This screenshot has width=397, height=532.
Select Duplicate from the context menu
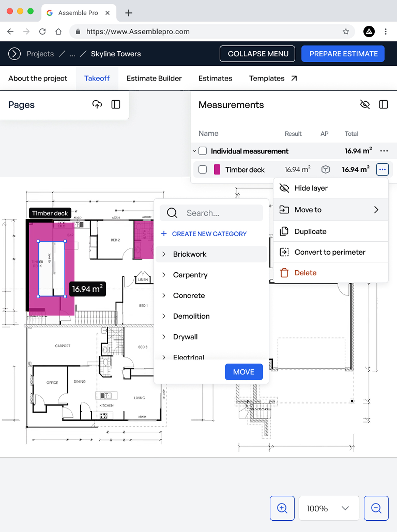click(310, 231)
